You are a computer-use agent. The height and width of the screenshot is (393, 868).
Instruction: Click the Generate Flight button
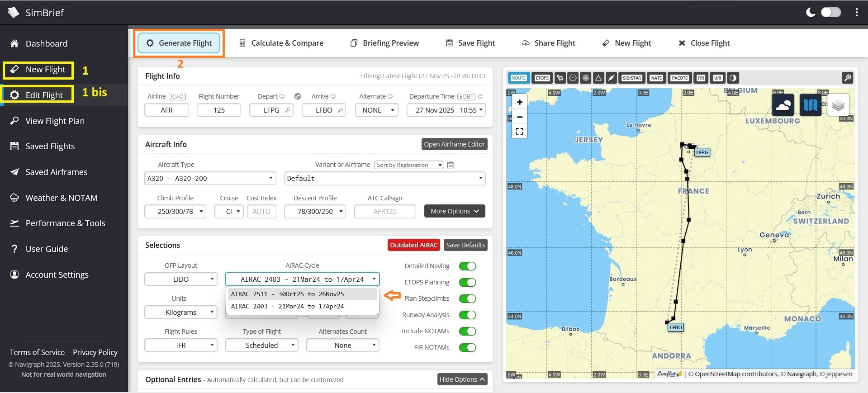coord(179,43)
